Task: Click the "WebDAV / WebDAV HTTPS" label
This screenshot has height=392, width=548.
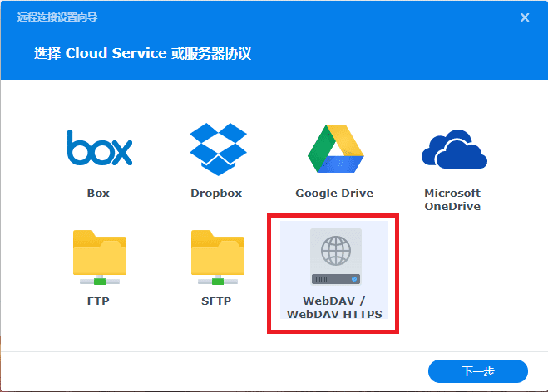Action: click(334, 307)
